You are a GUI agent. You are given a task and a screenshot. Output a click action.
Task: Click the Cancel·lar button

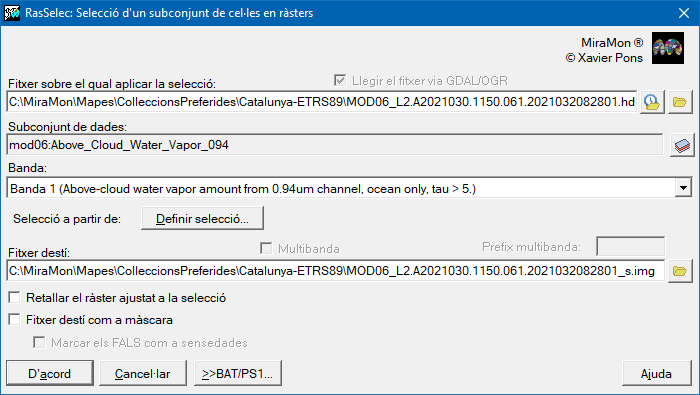[x=142, y=373]
